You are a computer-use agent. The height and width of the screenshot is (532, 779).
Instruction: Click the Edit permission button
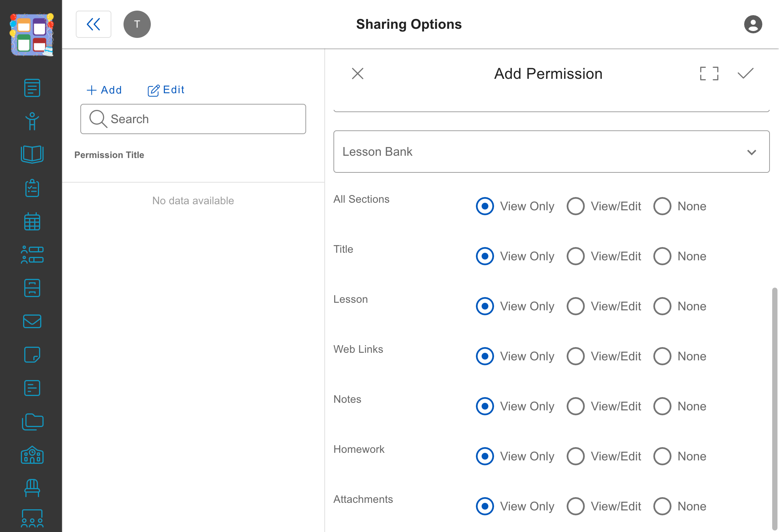click(166, 90)
